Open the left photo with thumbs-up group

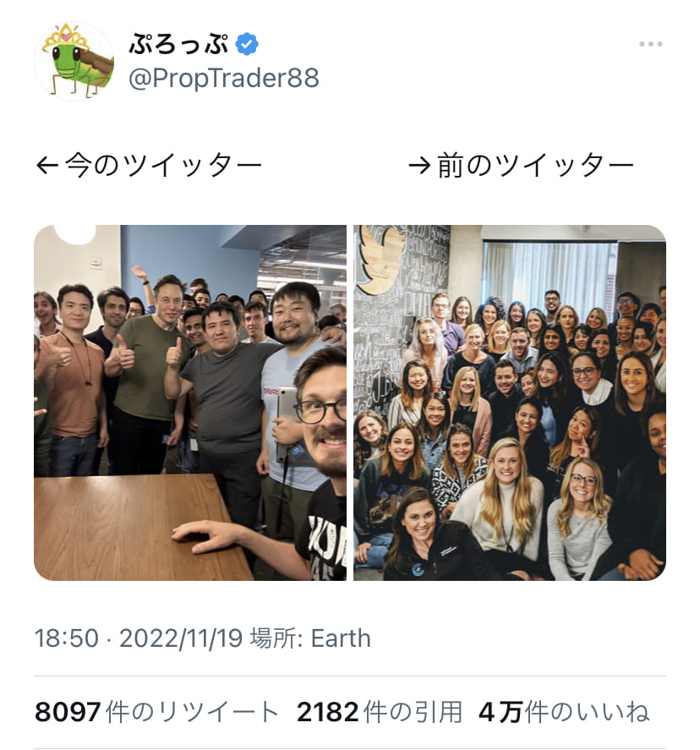(190, 402)
